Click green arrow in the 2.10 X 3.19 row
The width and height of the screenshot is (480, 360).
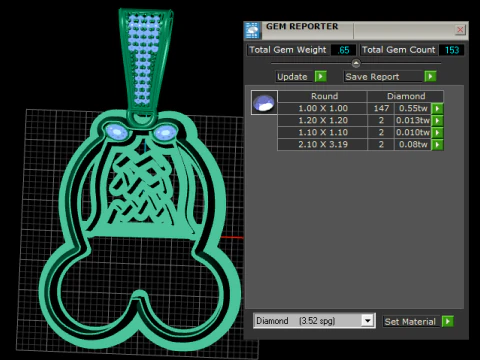(x=437, y=144)
